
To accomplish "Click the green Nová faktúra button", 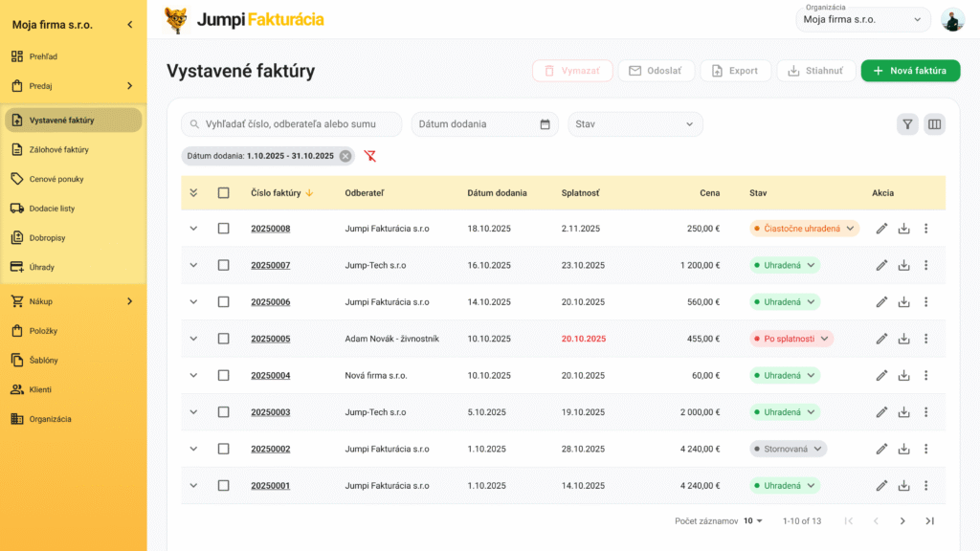I will (910, 71).
